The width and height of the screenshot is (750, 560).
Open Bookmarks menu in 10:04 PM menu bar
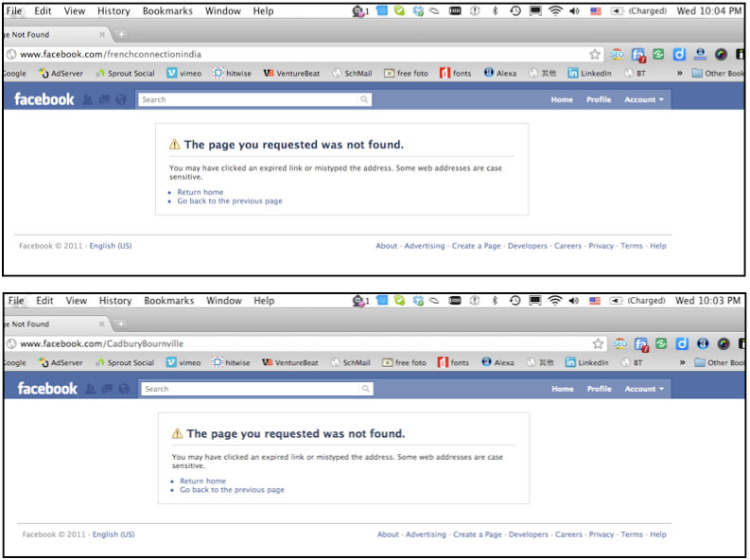point(167,11)
